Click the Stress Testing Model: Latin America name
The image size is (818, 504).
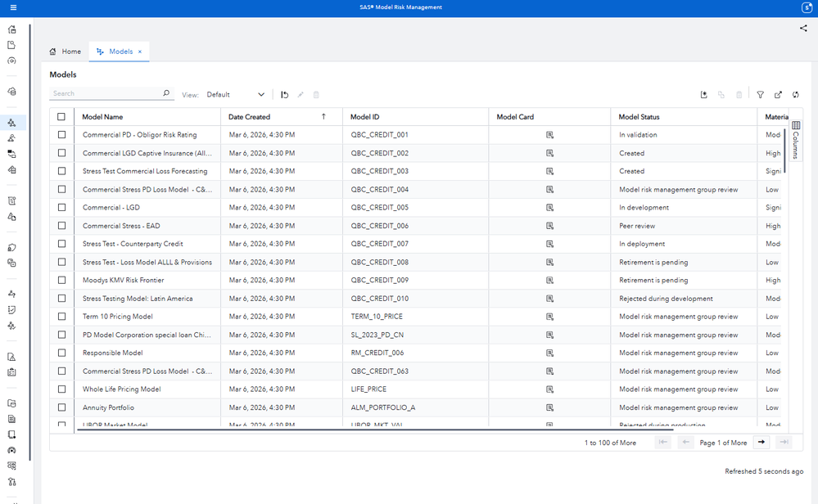tap(138, 299)
